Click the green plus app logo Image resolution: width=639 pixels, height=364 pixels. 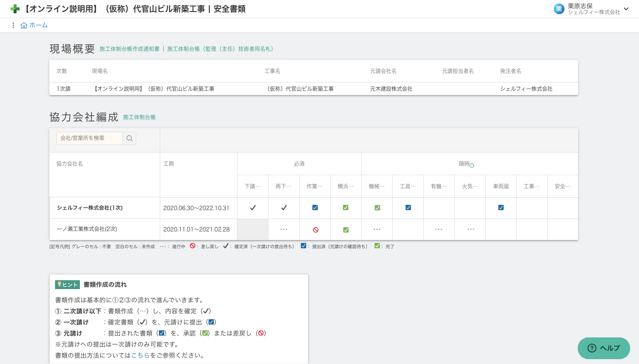pos(15,9)
